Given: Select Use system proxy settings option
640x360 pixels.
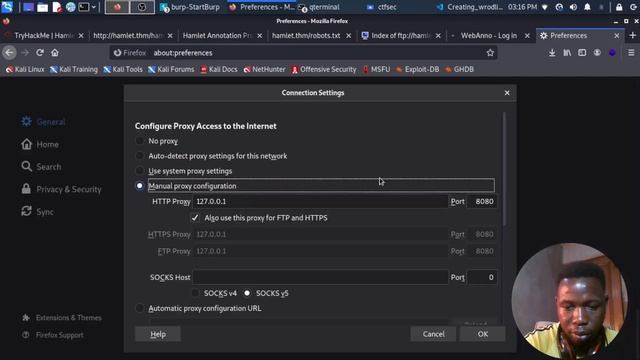Looking at the screenshot, I should [140, 171].
